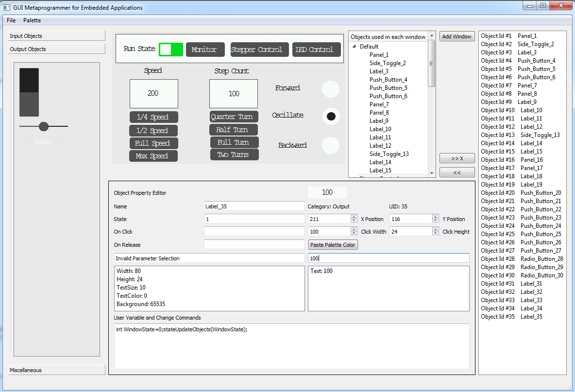
Task: Click the << transfer button
Action: [x=457, y=172]
